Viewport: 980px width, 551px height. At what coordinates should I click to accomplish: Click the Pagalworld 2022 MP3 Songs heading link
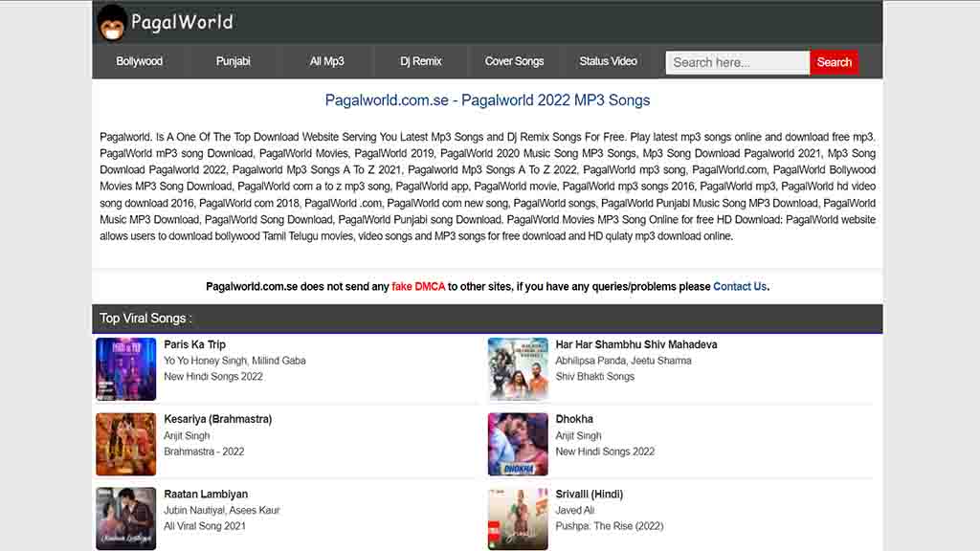coord(487,99)
